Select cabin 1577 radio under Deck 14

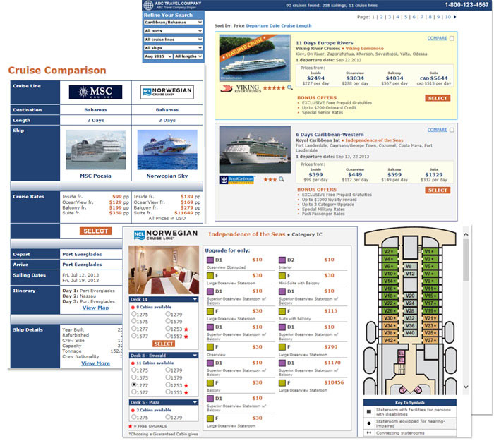pos(134,336)
